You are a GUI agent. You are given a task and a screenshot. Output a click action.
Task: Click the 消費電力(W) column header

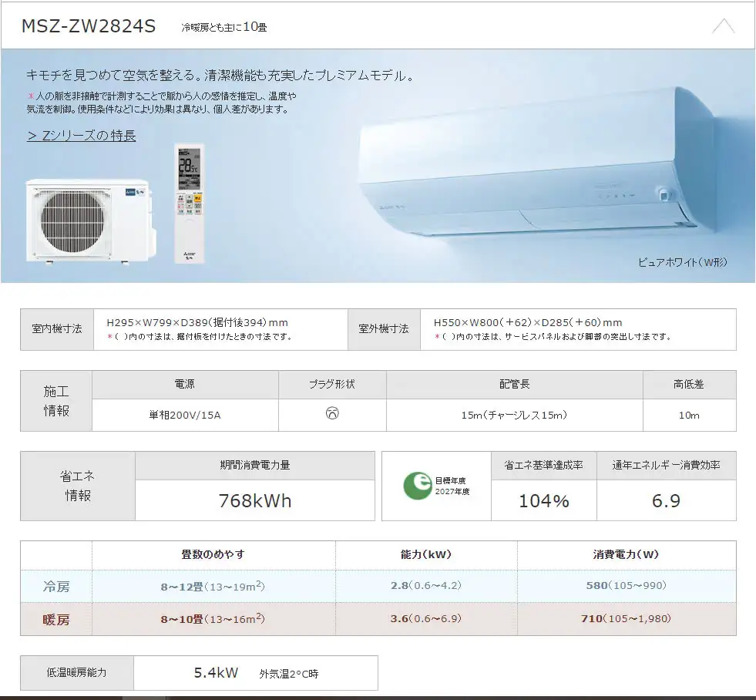click(627, 554)
